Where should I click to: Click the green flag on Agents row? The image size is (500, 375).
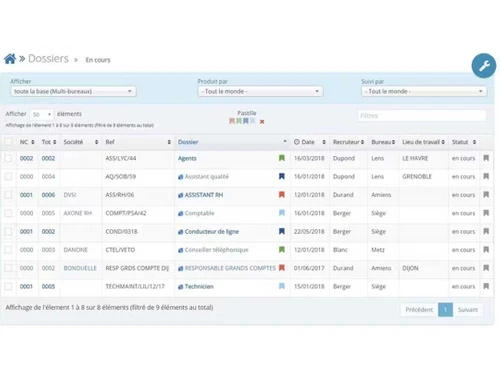(282, 158)
